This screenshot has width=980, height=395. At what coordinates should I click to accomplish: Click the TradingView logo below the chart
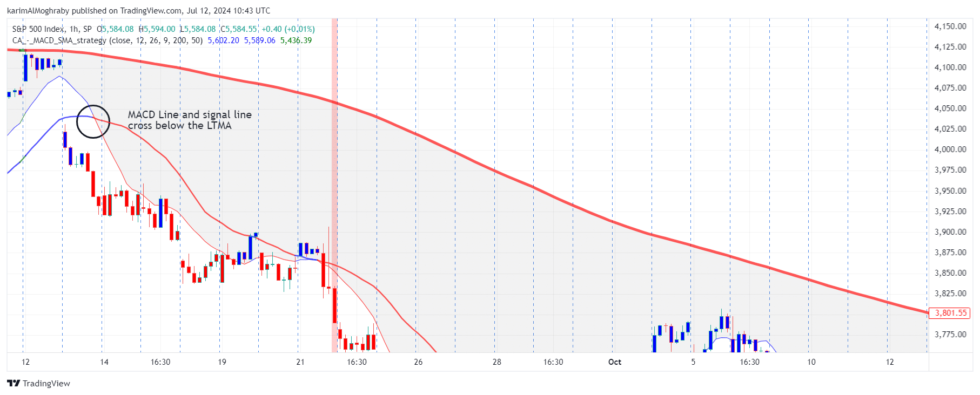(x=38, y=383)
